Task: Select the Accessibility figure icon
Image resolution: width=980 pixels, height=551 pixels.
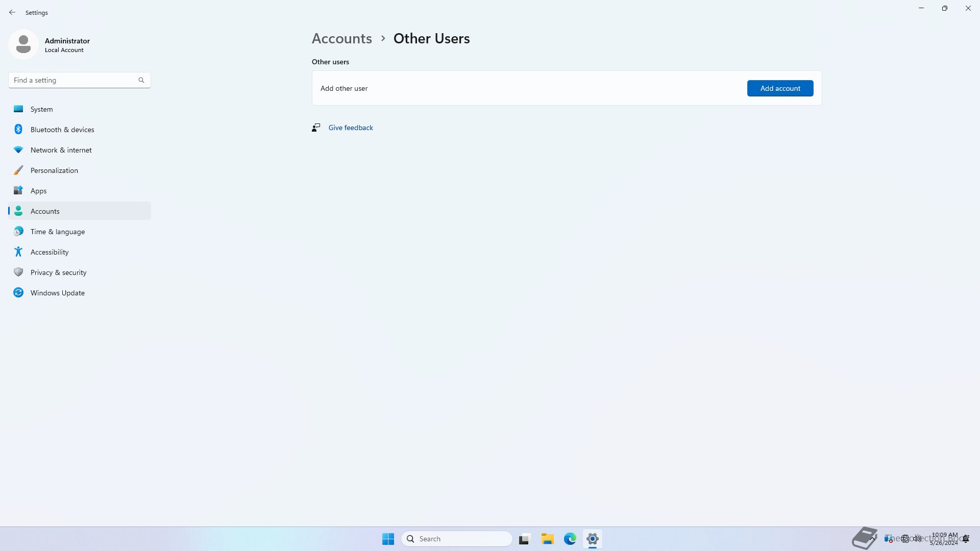Action: [18, 252]
